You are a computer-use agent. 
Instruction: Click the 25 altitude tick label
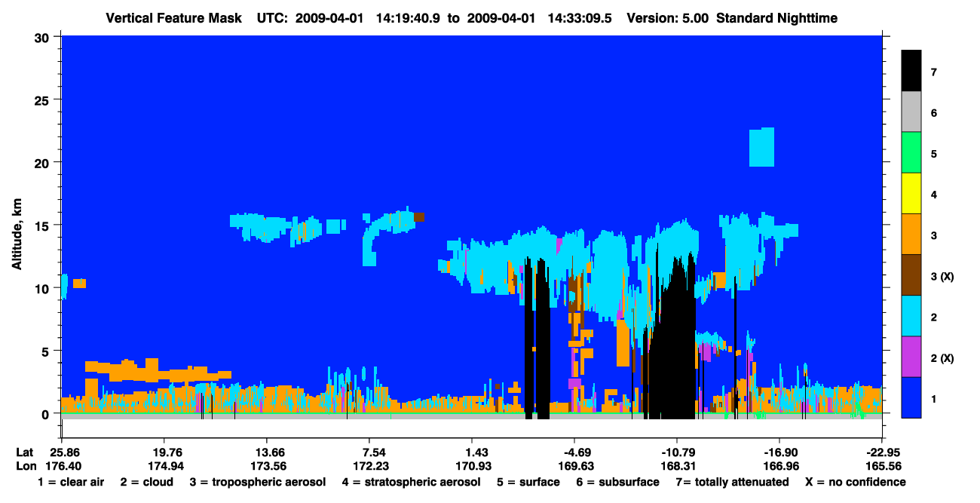pyautogui.click(x=43, y=100)
